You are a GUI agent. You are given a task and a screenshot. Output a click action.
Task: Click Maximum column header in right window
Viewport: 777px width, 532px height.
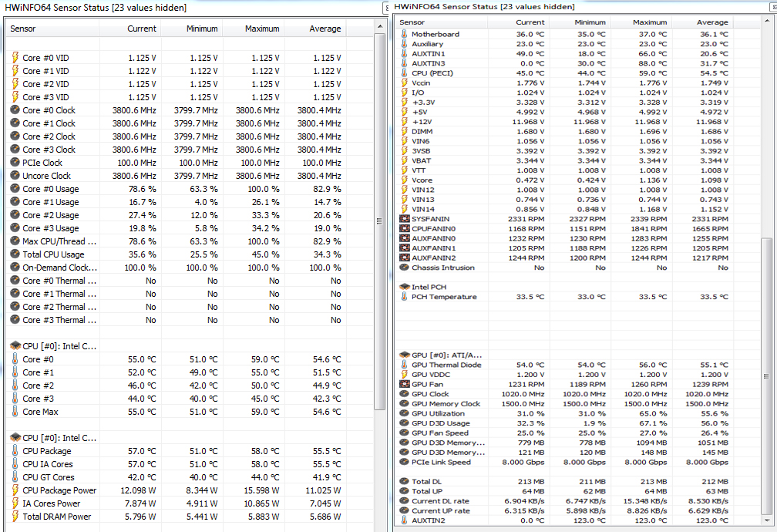(x=649, y=22)
